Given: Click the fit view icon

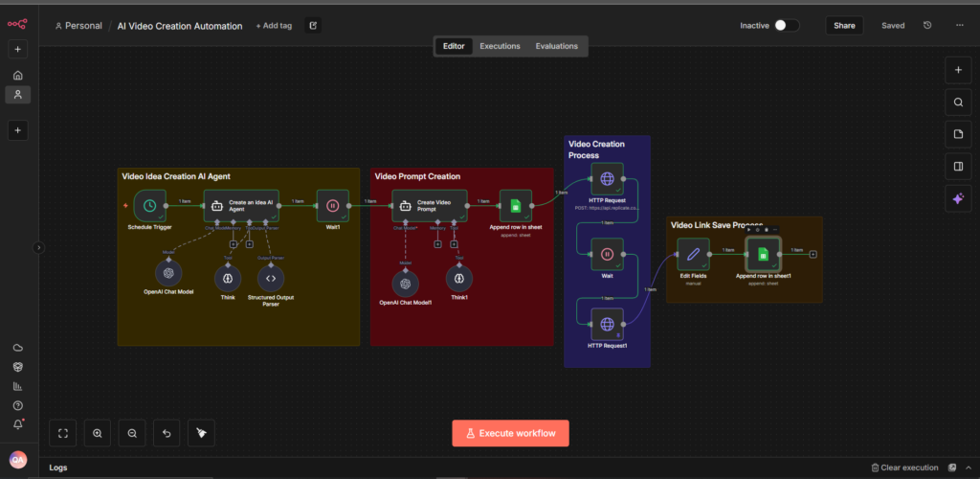Looking at the screenshot, I should pyautogui.click(x=63, y=433).
